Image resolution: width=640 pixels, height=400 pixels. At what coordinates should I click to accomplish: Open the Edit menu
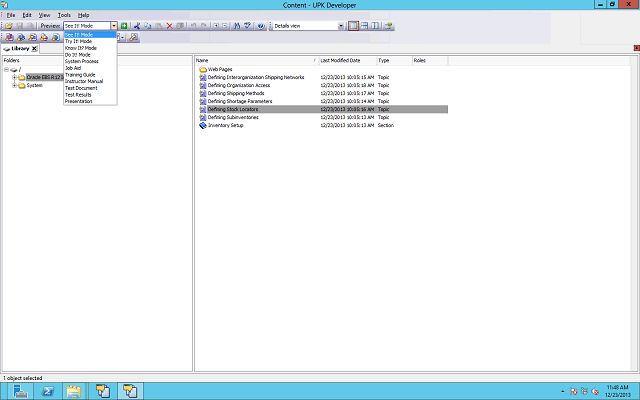[x=26, y=15]
